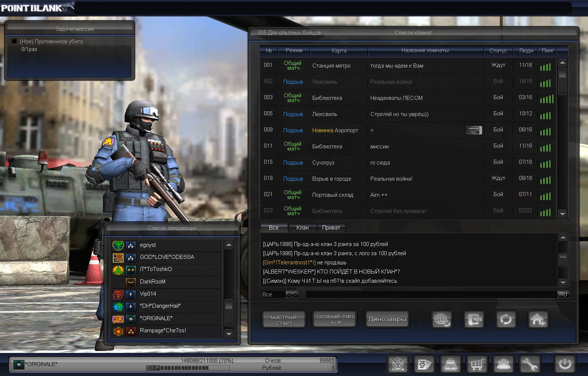Viewport: 588px width, 376px height.
Task: Click egoyst's clan emblem icon
Action: [118, 245]
